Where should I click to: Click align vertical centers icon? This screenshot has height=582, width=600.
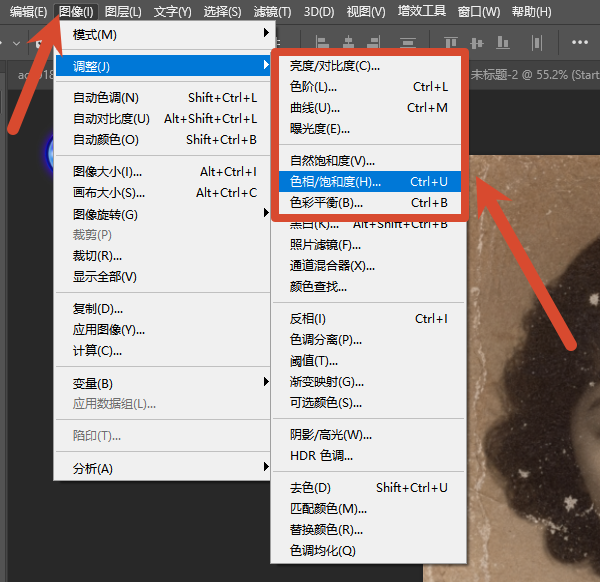(x=476, y=43)
